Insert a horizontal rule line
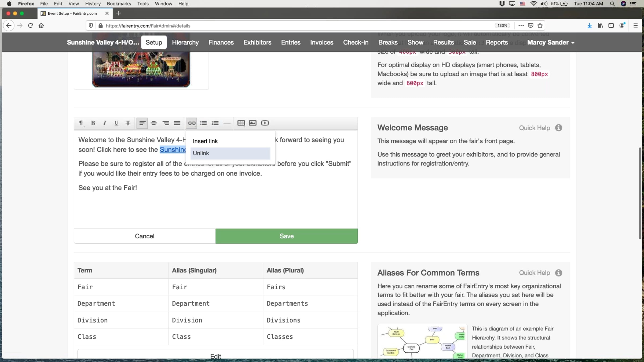The height and width of the screenshot is (362, 644). [x=227, y=123]
